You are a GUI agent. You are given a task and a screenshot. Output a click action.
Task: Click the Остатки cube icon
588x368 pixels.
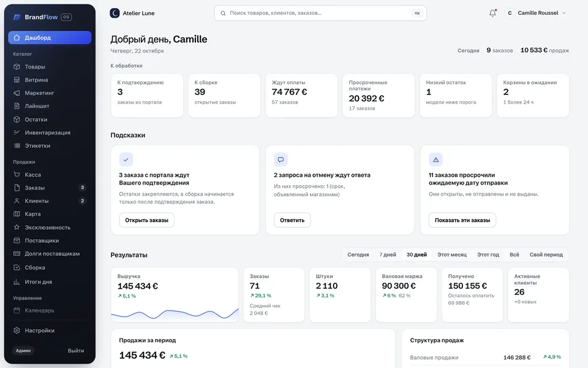click(x=17, y=120)
